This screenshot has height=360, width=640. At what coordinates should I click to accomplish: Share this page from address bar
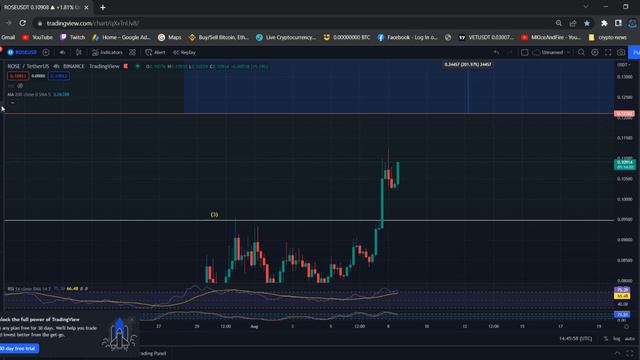573,23
